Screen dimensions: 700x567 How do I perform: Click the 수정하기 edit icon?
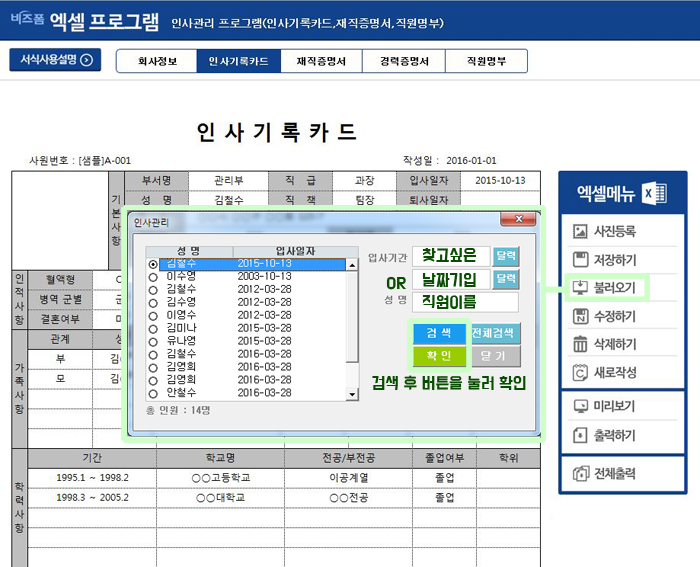pyautogui.click(x=580, y=316)
